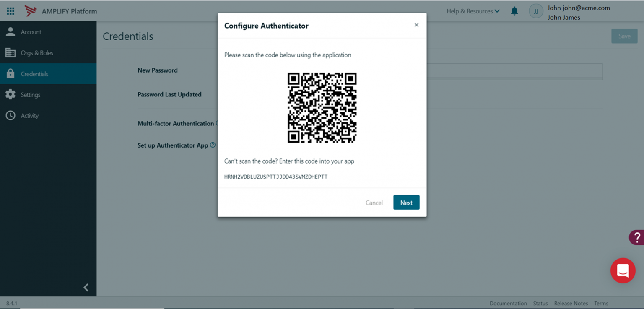Open the Settings gear icon
Image resolution: width=644 pixels, height=309 pixels.
11,94
